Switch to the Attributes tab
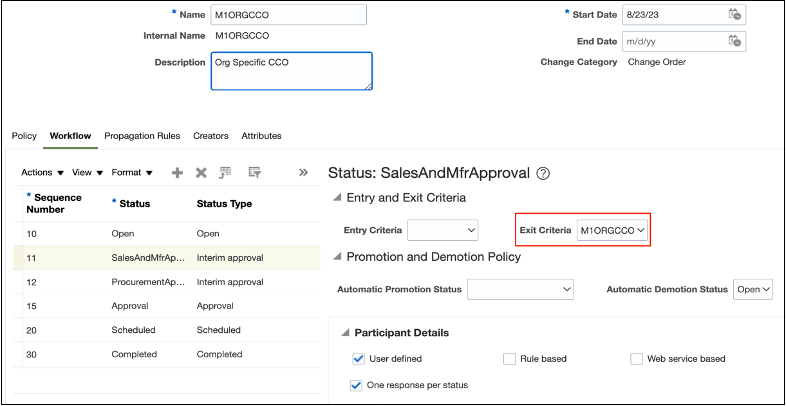The image size is (786, 406). coord(261,136)
